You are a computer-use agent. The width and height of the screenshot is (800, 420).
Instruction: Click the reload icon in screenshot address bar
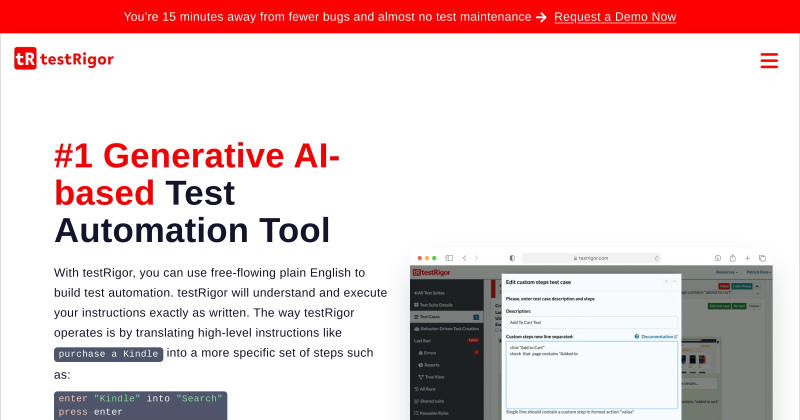pyautogui.click(x=657, y=258)
